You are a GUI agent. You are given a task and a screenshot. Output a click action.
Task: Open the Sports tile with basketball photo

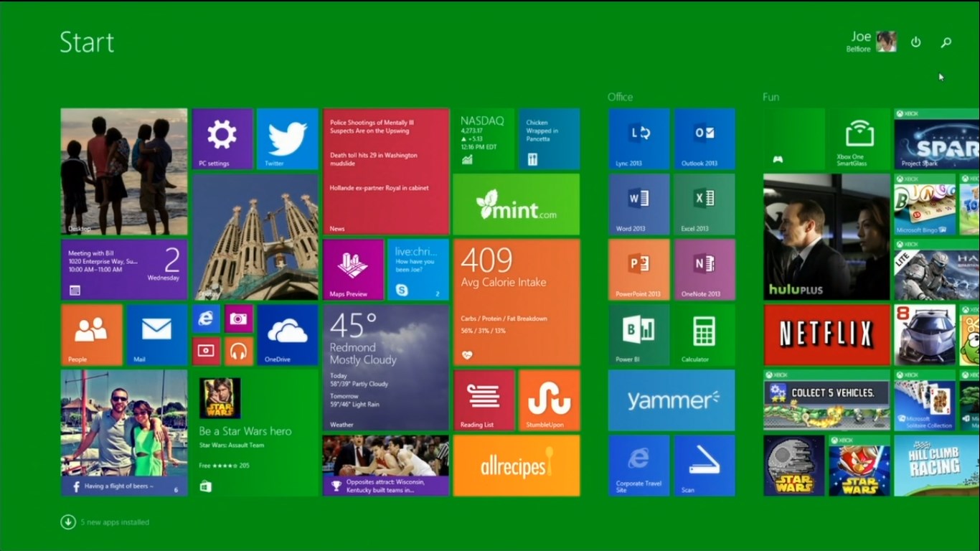pyautogui.click(x=386, y=466)
